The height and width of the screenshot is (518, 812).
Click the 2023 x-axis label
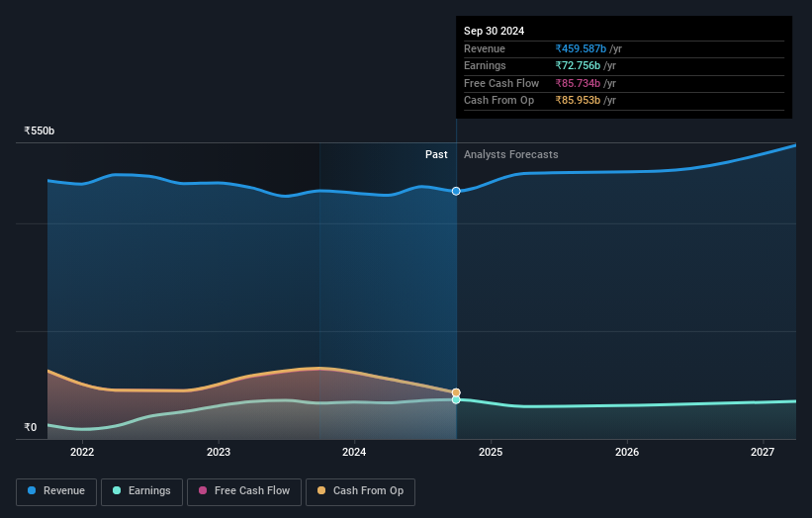pos(218,452)
